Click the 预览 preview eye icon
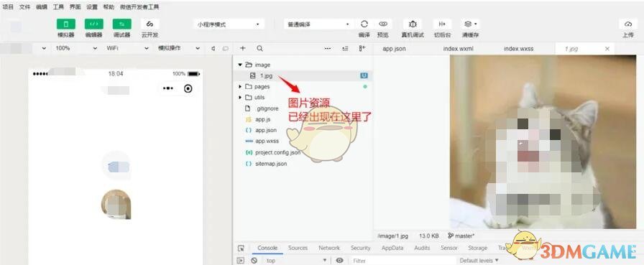644x265 pixels. pyautogui.click(x=383, y=24)
